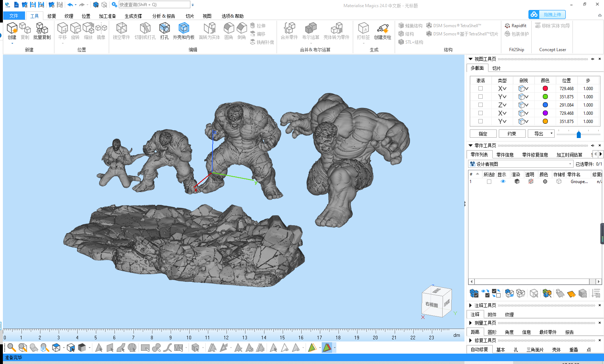Click the 包装保护 packaging protection icon
The width and height of the screenshot is (604, 364).
pos(517,34)
